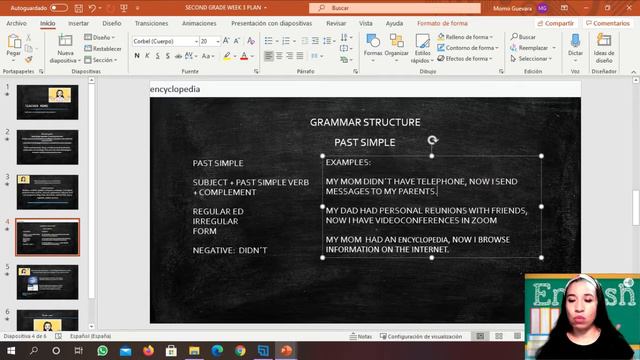Align text left
This screenshot has height=360, width=640.
(269, 56)
